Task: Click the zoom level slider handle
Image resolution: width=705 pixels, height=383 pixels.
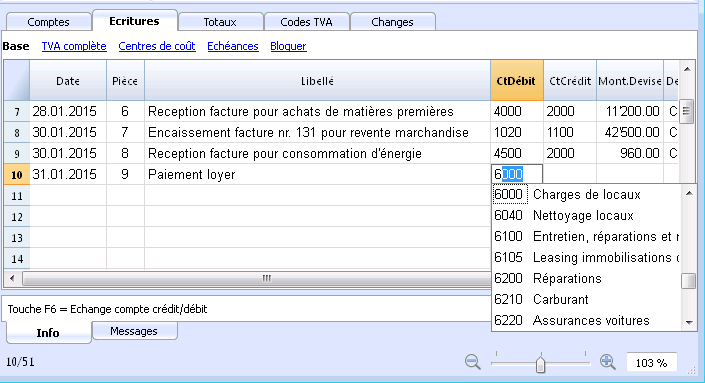Action: coord(540,364)
